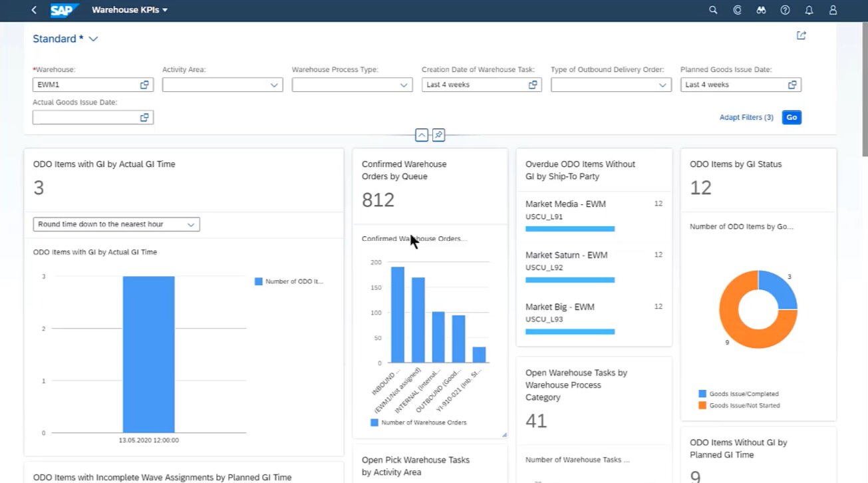Collapse the filter bar header
Screen dimensions: 868x483
421,135
